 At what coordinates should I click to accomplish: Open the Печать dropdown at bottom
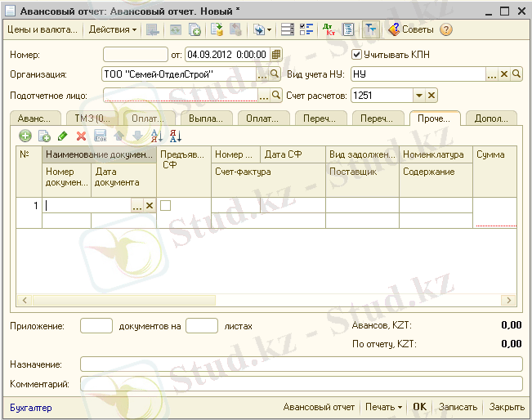point(383,406)
